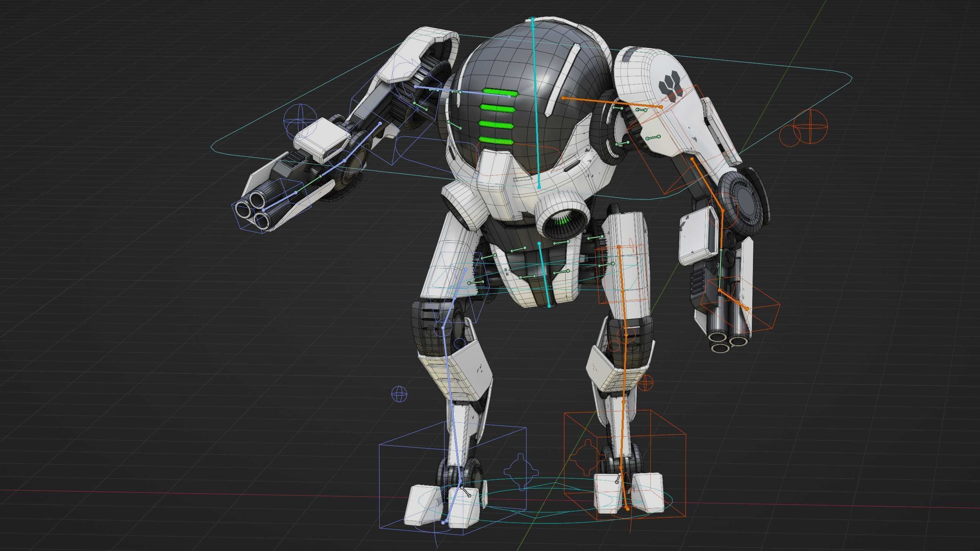
Task: Select the blue thigh bone
Action: [x=454, y=298]
